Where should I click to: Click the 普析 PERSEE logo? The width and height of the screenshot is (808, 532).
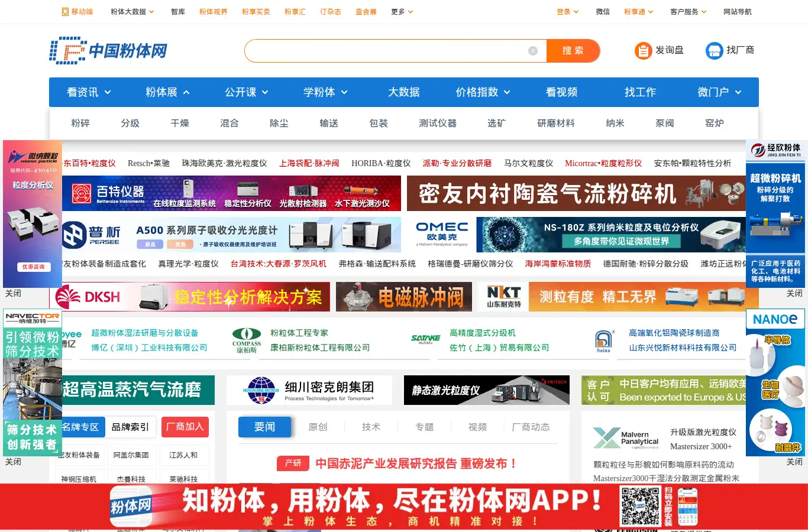point(91,235)
